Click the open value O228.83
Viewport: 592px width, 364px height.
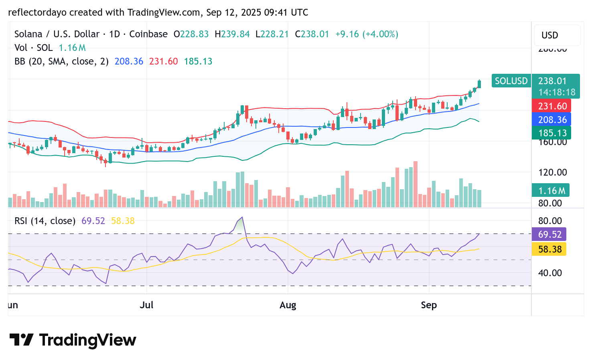(191, 34)
